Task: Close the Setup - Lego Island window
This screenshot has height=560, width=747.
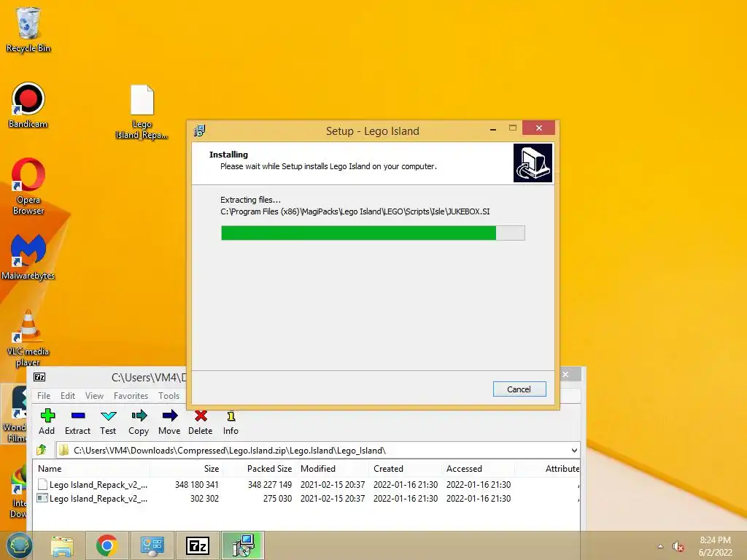Action: tap(539, 128)
